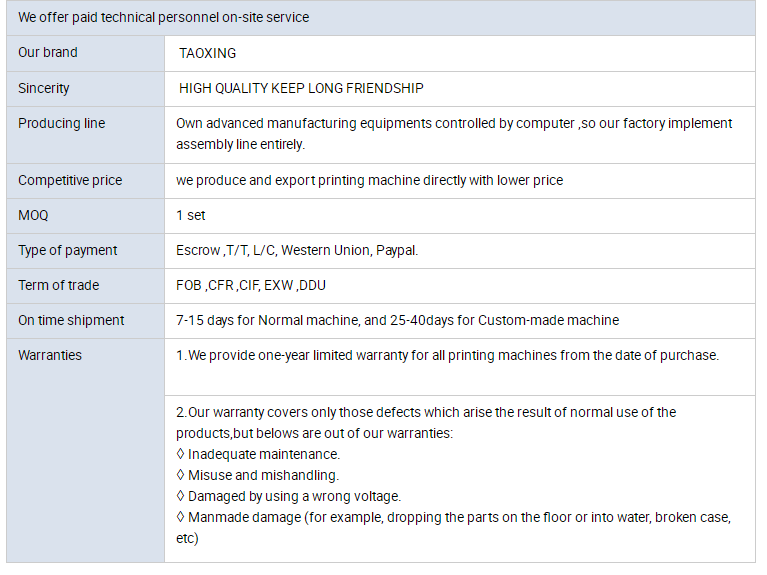Click the one-year limited warranty sentence
Viewport: 767px width, 575px height.
(x=447, y=355)
